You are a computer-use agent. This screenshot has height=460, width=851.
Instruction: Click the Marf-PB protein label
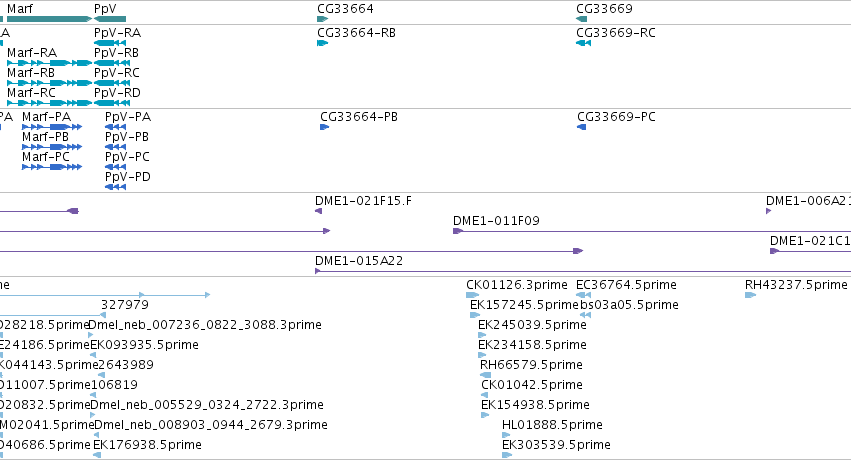[46, 137]
